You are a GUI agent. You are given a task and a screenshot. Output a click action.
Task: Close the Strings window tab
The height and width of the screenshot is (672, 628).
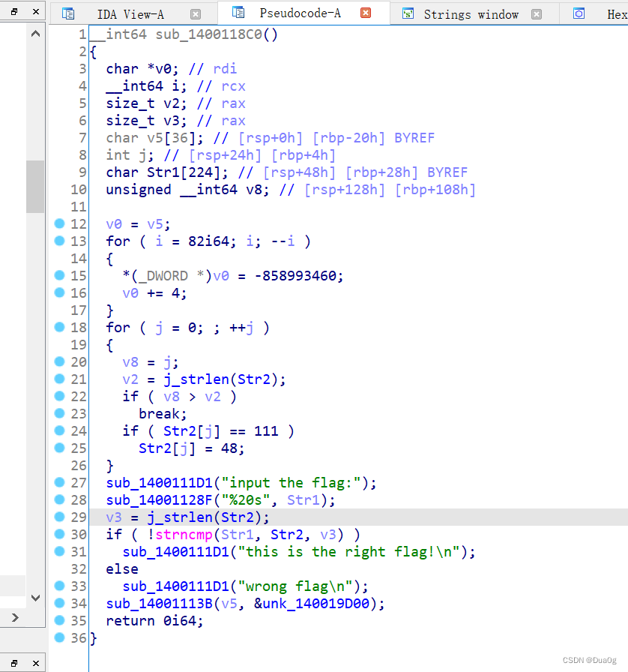[536, 14]
